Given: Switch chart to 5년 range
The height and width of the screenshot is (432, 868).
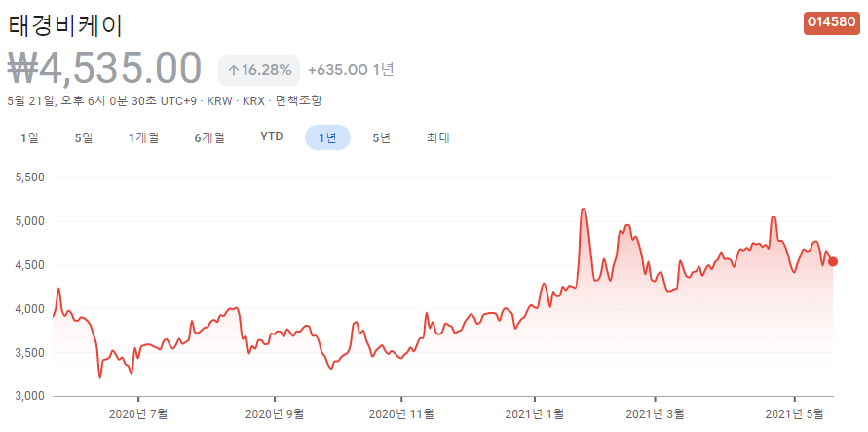Looking at the screenshot, I should [382, 137].
